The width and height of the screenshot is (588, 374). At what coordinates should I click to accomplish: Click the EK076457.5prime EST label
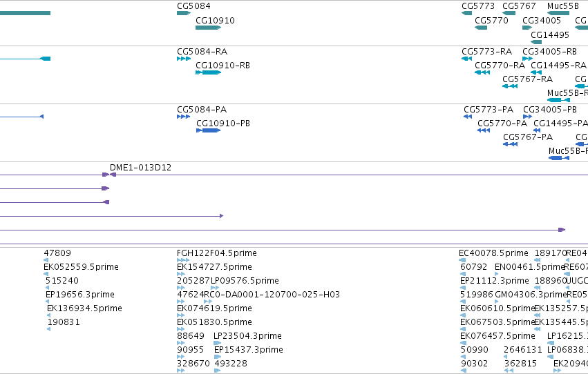497,336
